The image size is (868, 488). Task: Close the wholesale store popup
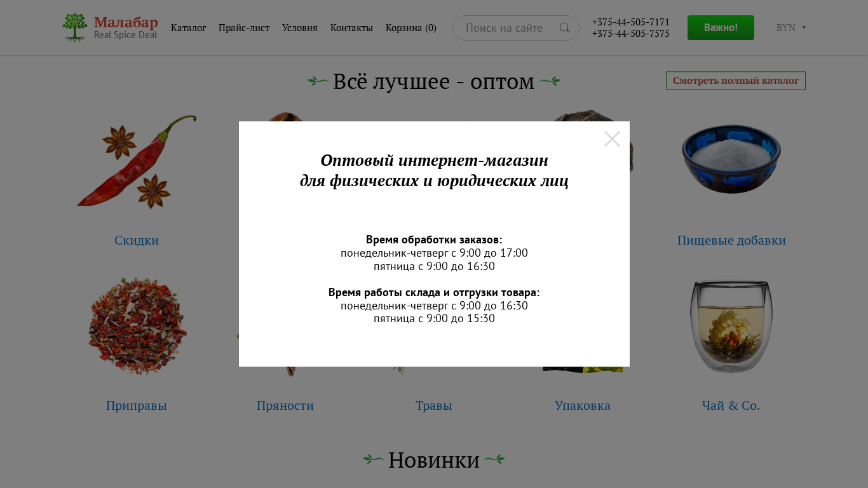[612, 139]
